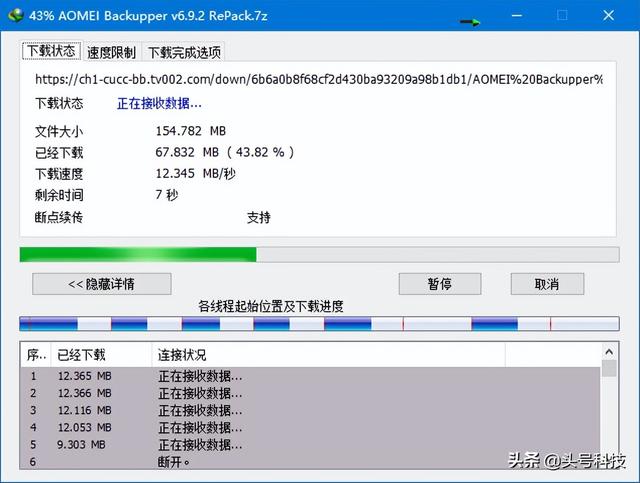Select thread row 5 with 9.303 MB

310,445
